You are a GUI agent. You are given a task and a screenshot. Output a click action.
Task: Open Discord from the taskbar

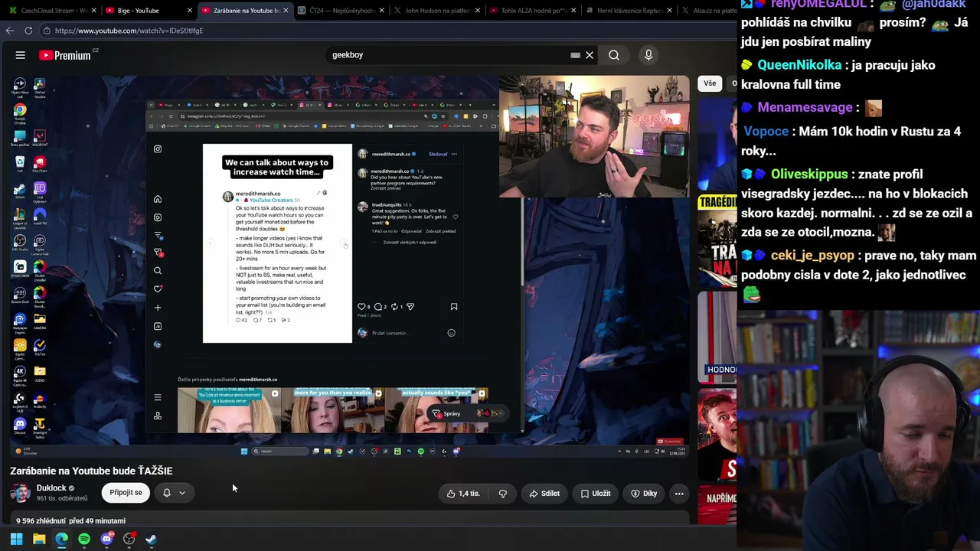[106, 539]
